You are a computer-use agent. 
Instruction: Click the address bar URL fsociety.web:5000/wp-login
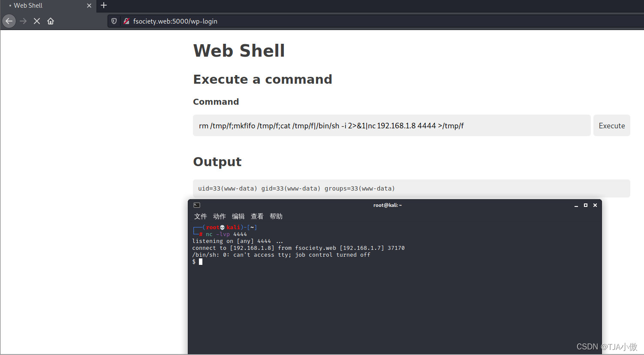[x=175, y=21]
